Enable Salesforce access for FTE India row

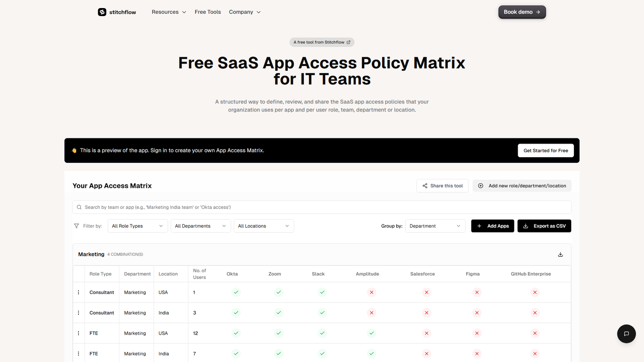click(426, 354)
